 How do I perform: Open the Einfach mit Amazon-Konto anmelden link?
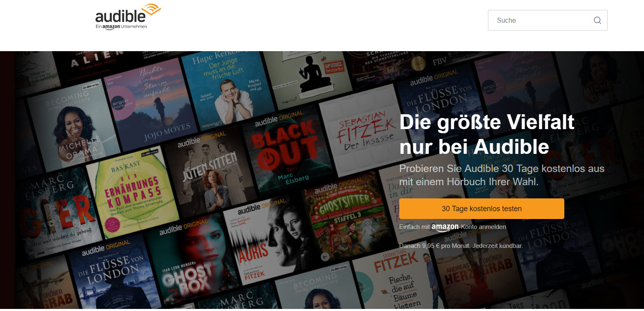(452, 227)
